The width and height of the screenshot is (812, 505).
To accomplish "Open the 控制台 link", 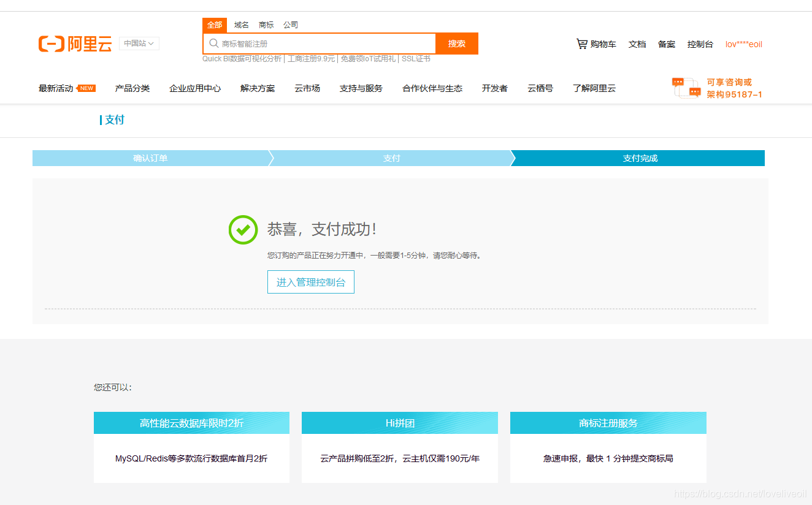I will 700,44.
